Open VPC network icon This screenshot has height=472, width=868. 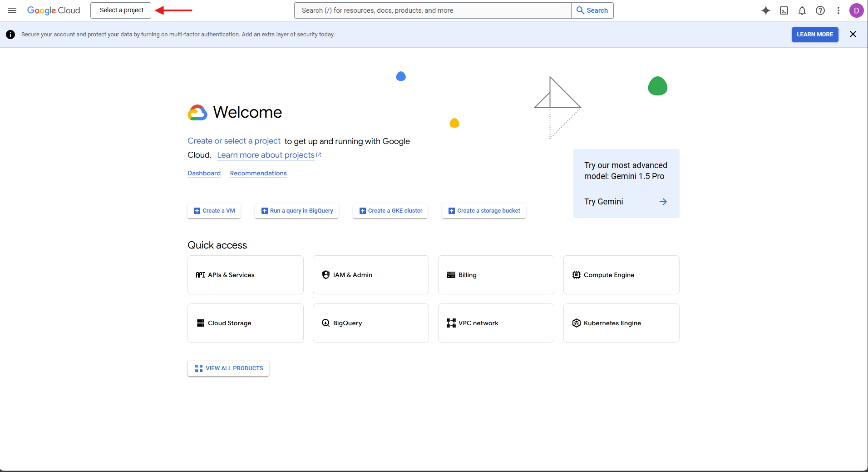pos(451,323)
